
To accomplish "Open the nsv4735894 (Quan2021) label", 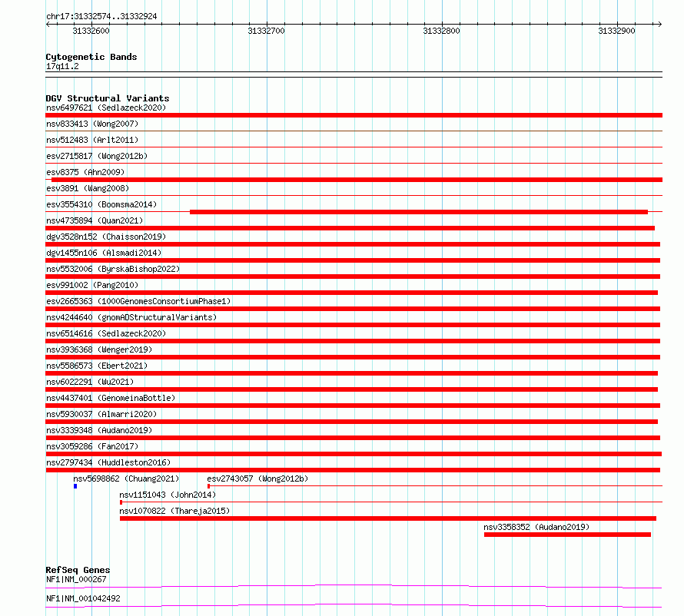I will (95, 220).
